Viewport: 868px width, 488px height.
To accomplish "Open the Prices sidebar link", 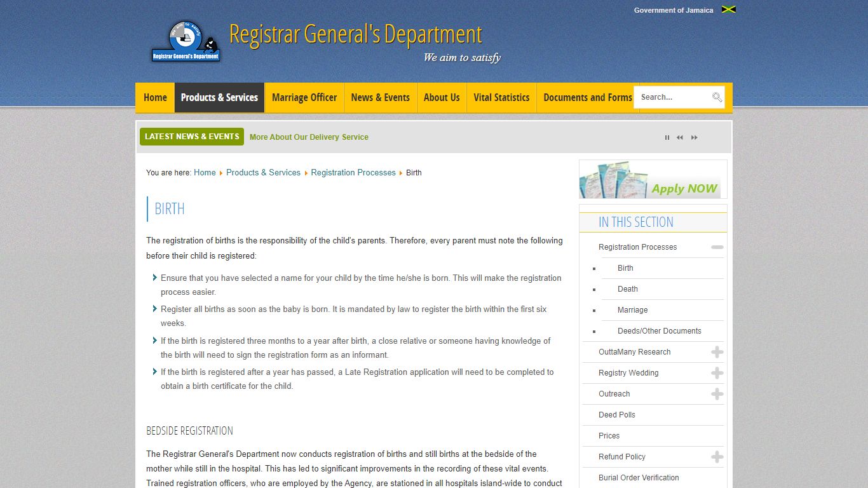I will (x=609, y=436).
